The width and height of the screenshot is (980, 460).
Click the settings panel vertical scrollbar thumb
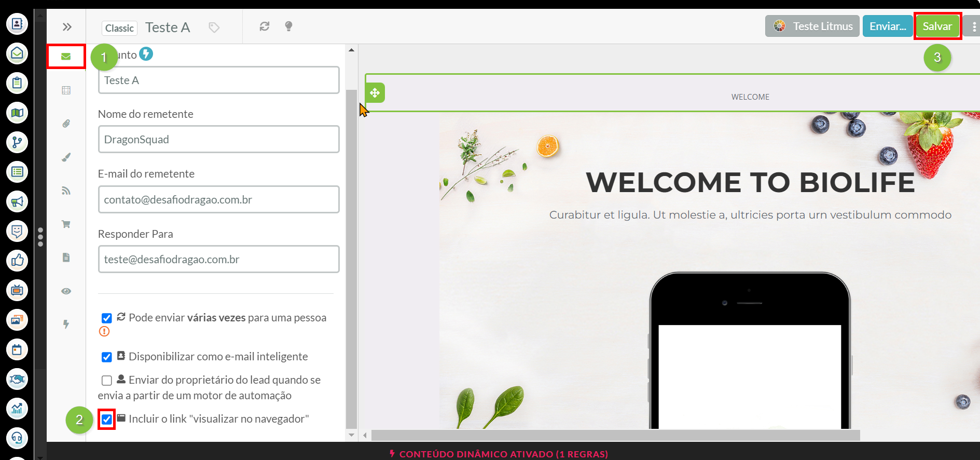tap(351, 260)
